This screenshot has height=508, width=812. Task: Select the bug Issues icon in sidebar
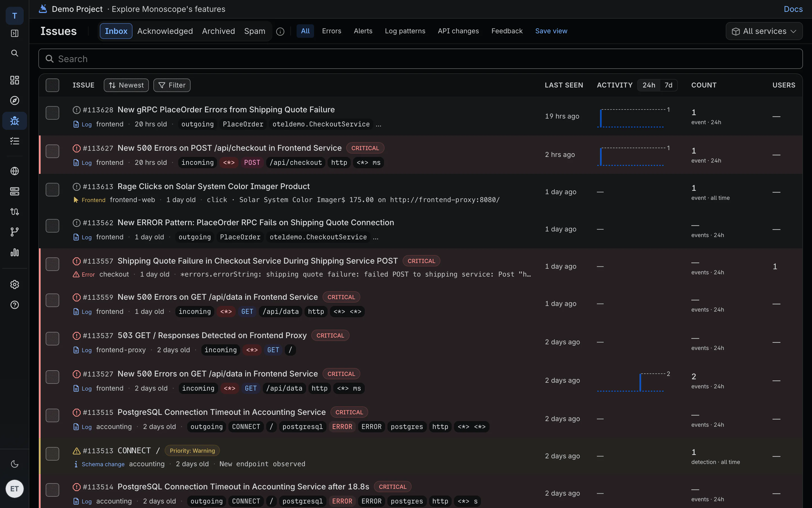click(x=14, y=121)
